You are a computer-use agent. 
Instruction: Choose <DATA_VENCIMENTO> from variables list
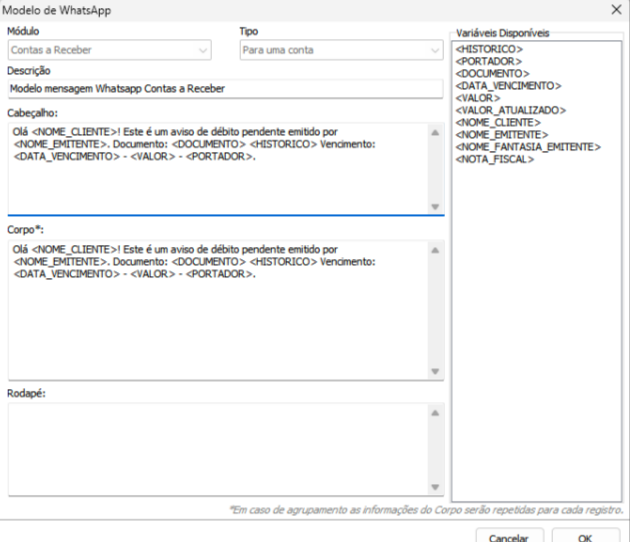(506, 87)
